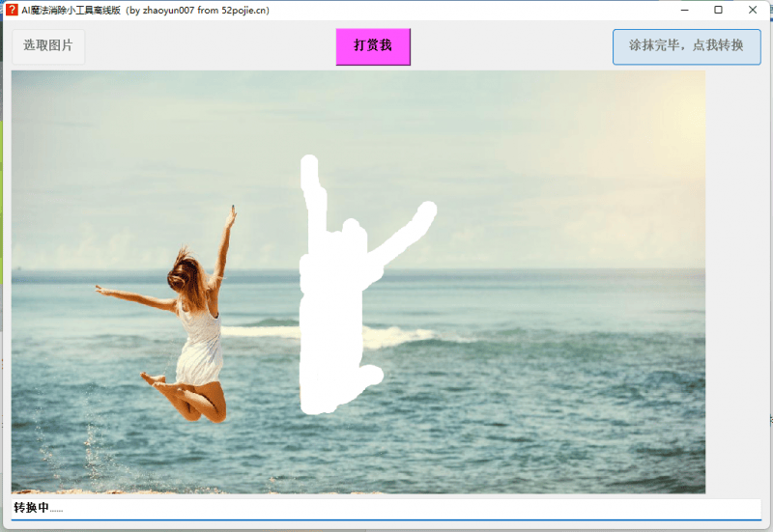Click the window title text in the title bar
This screenshot has width=773, height=532.
coord(145,11)
